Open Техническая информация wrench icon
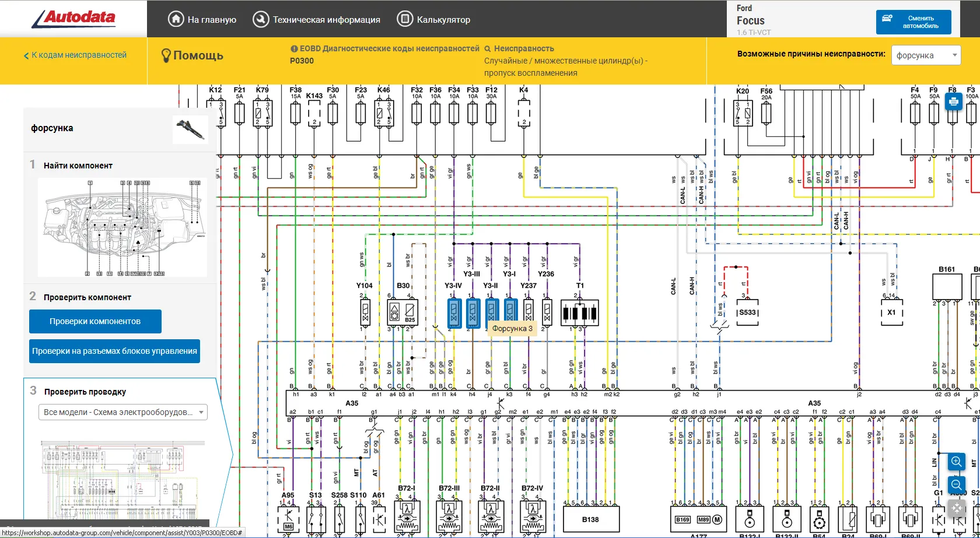 (x=260, y=19)
